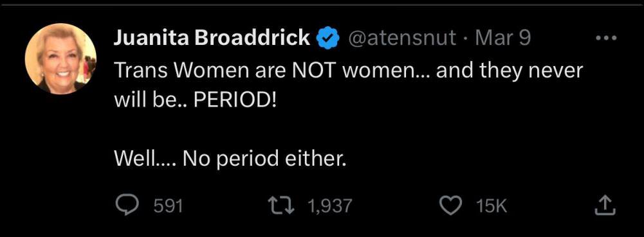View the 591 replies count

[x=168, y=206]
